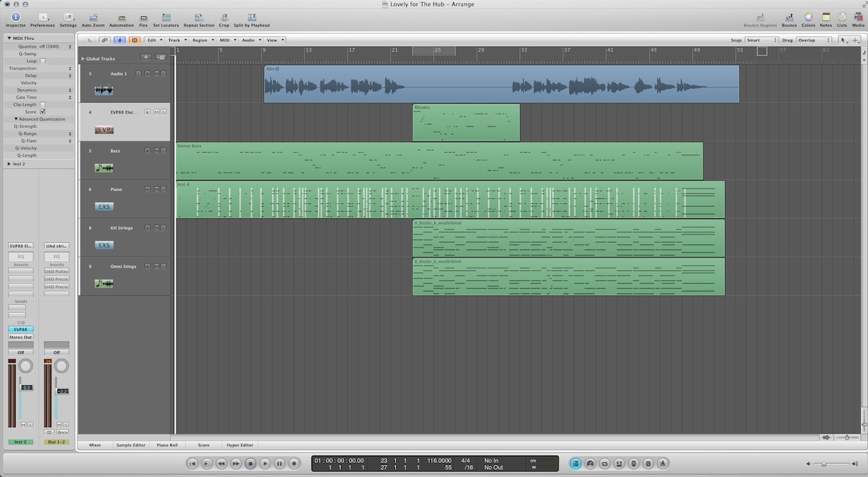Uncheck the Score checkbox
This screenshot has width=868, height=477.
[43, 112]
